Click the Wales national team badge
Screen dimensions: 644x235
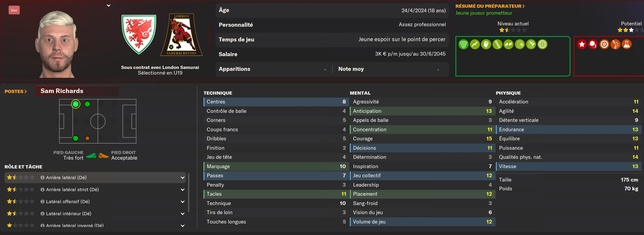point(139,34)
